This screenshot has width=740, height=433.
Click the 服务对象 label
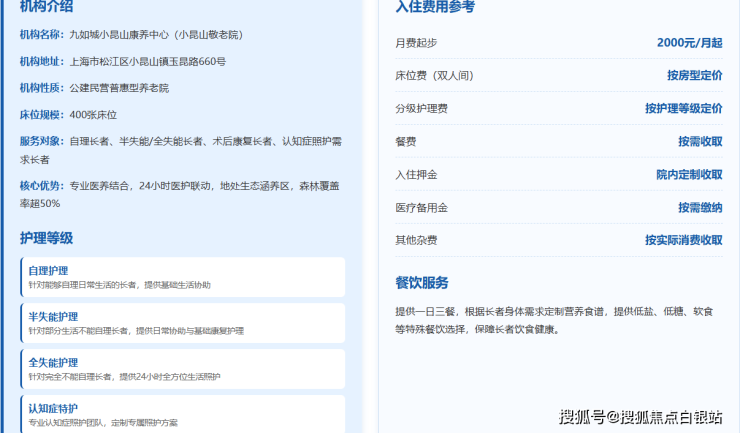click(x=42, y=141)
